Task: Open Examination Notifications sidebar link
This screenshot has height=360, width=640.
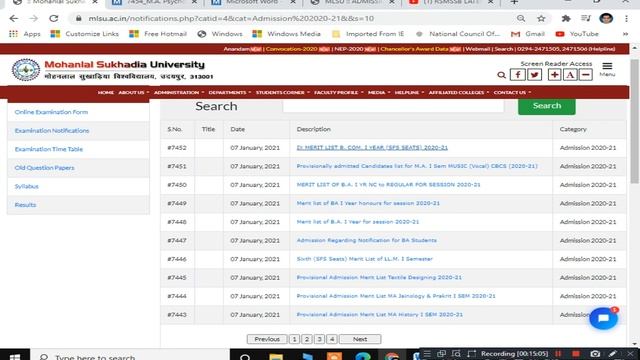Action: (52, 131)
